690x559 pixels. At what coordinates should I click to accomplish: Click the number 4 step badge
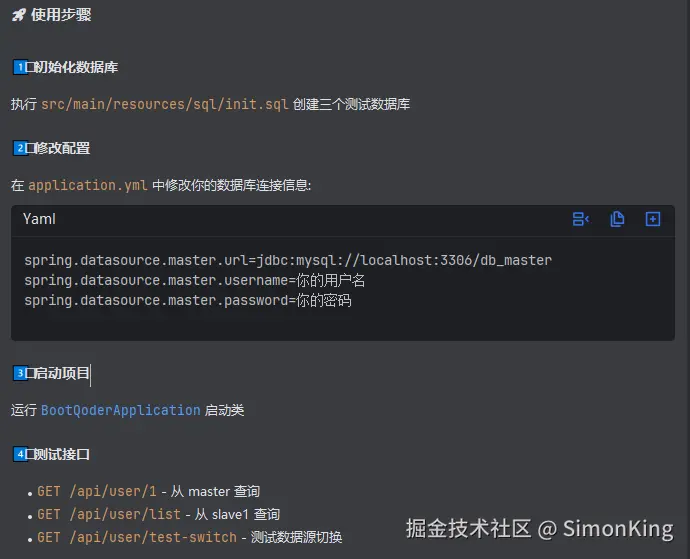(20, 454)
